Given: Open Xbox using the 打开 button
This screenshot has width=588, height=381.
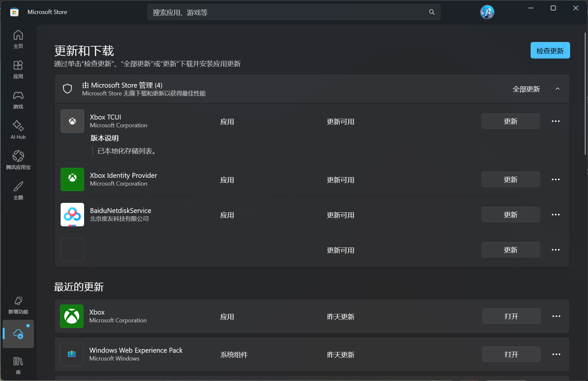Looking at the screenshot, I should pos(511,316).
